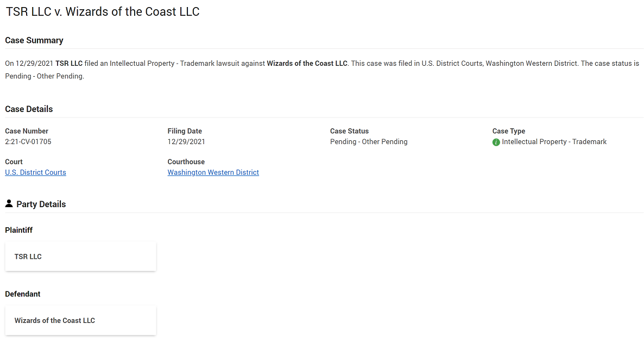Click bold TSR LLC in the summary paragraph
The image size is (644, 342).
coord(69,63)
